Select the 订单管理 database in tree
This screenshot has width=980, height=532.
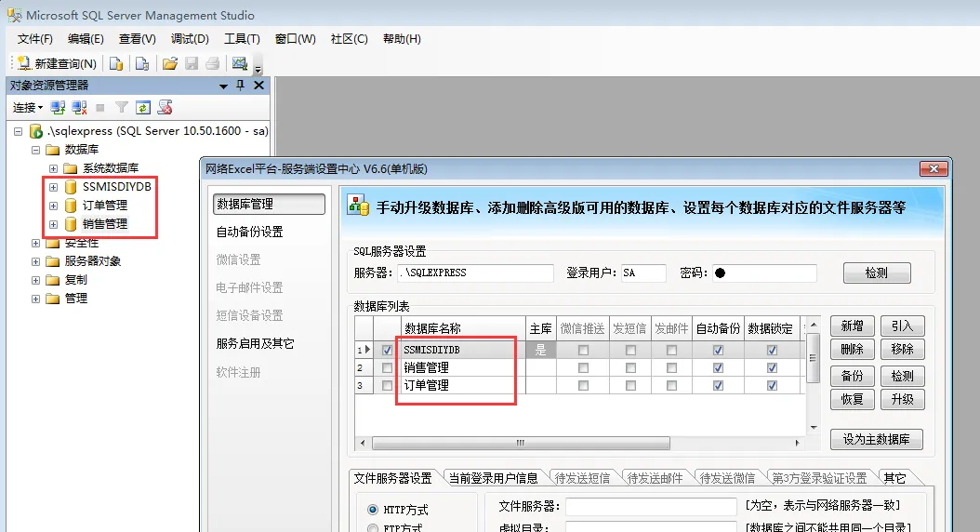pos(105,205)
